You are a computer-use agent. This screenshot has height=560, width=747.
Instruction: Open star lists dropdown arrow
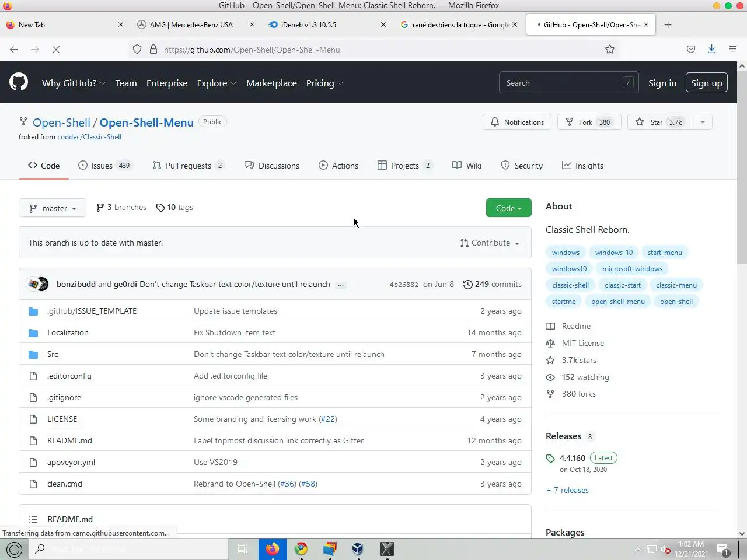coord(703,122)
